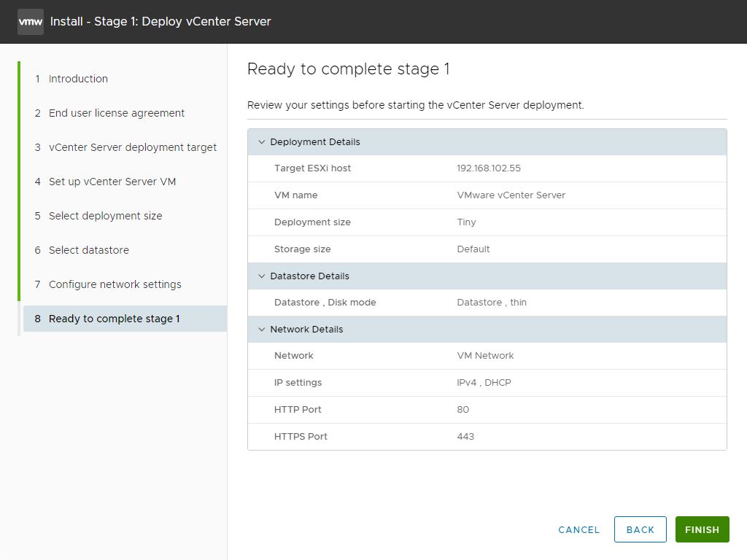Click the 'Install - Stage 1: Deploy vCenter Server' title

[160, 22]
